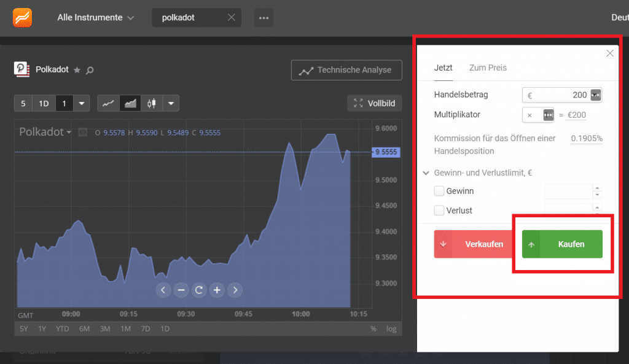Pan chart left with arrow button
Viewport: 629px width, 364px height.
[x=163, y=290]
